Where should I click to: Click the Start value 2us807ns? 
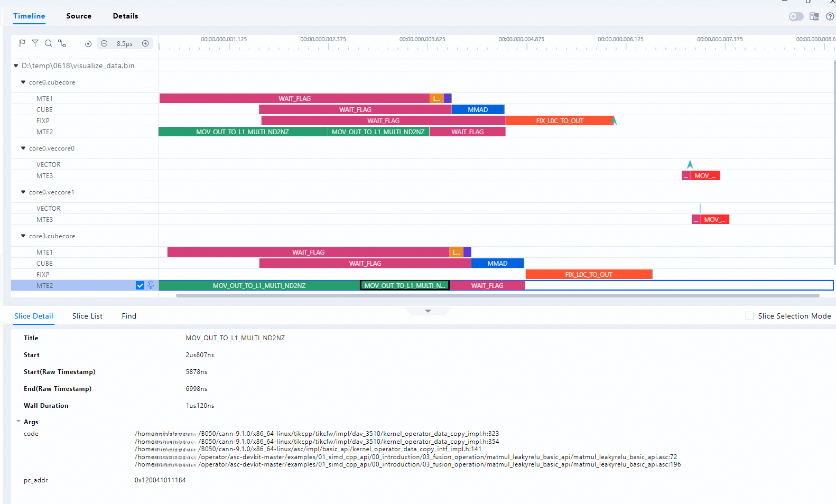(x=200, y=355)
